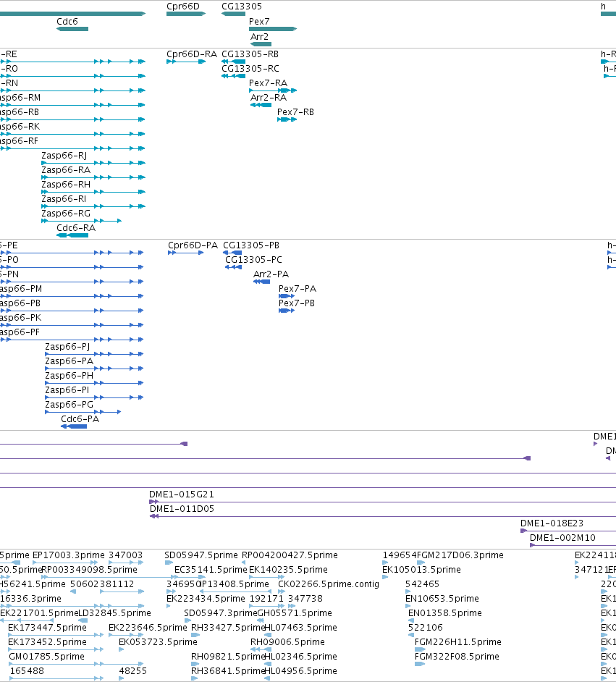616x682 pixels.
Task: Click transcript Arr2-RA label
Action: pyautogui.click(x=269, y=98)
